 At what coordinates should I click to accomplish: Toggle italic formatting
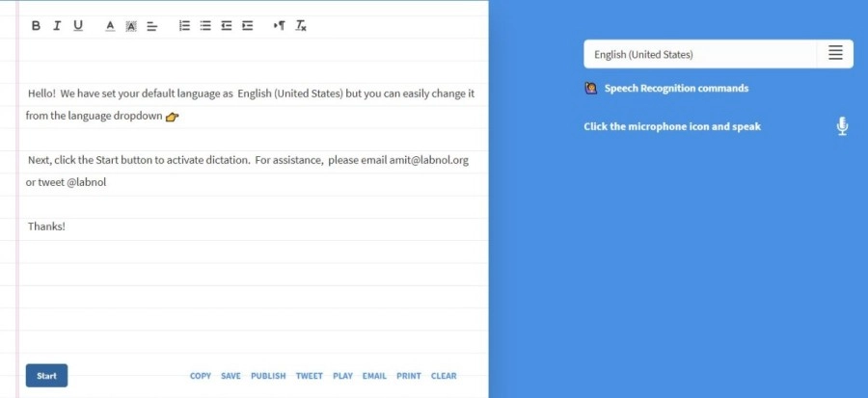tap(57, 25)
